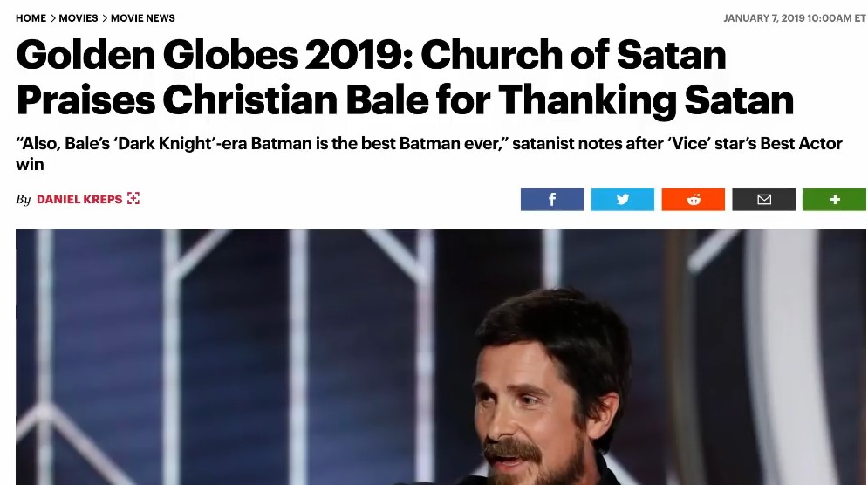Navigate to MOVIE NEWS breadcrumb

click(x=143, y=18)
